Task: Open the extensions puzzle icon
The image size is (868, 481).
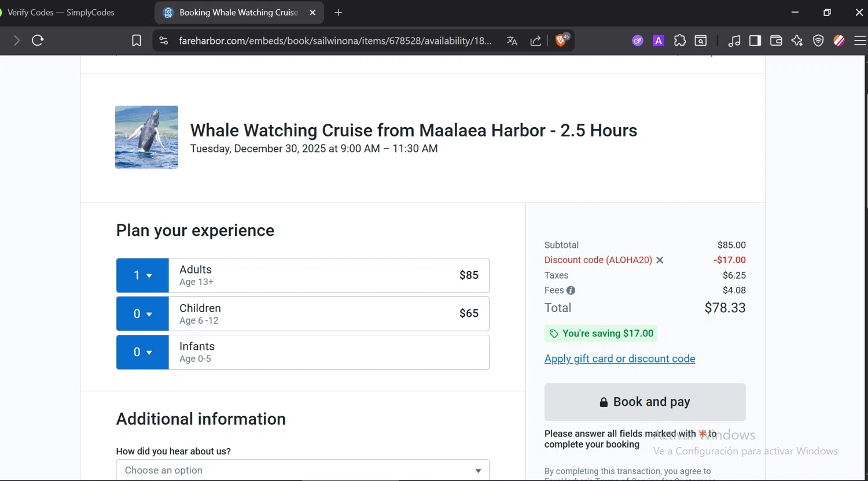Action: click(x=680, y=40)
